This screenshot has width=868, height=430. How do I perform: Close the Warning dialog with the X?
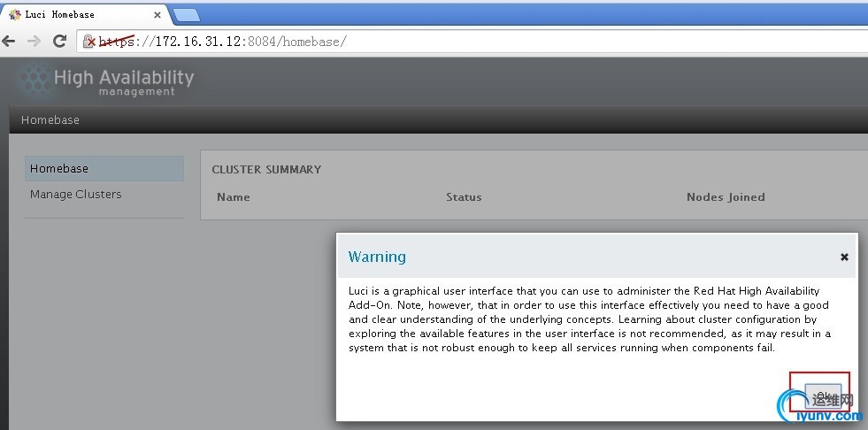(844, 257)
